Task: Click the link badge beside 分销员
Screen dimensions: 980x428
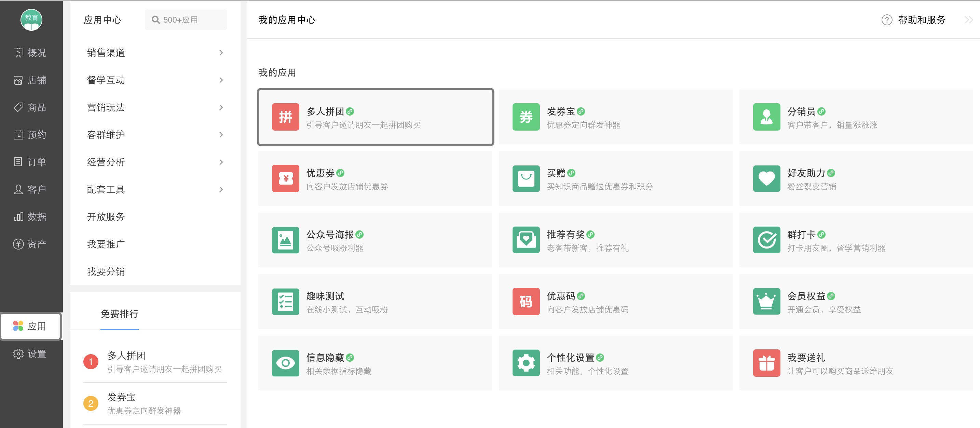Action: coord(821,111)
